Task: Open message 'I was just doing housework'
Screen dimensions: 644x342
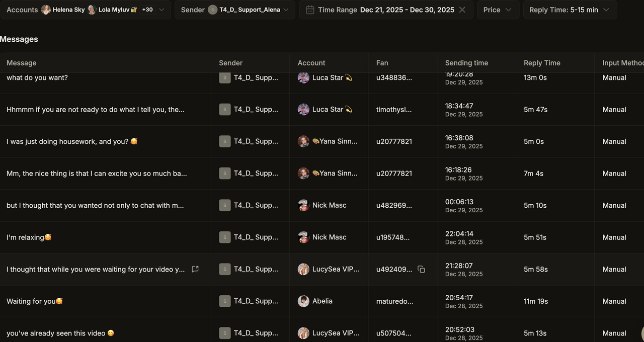Action: 72,141
